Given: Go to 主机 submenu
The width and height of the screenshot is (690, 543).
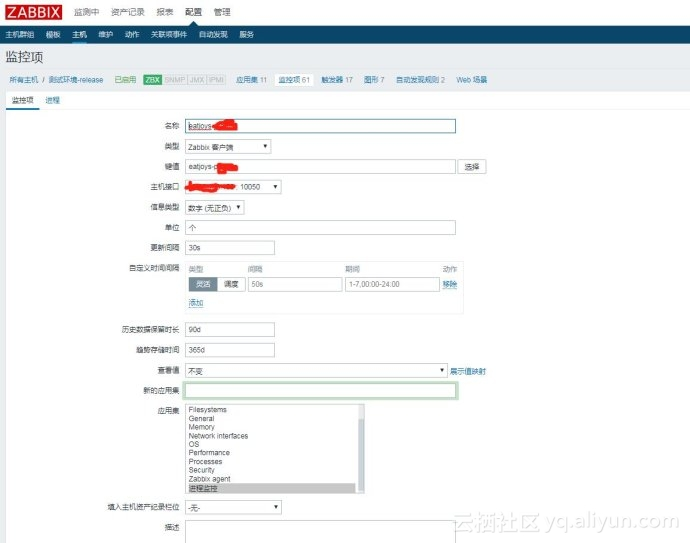Looking at the screenshot, I should (x=79, y=34).
